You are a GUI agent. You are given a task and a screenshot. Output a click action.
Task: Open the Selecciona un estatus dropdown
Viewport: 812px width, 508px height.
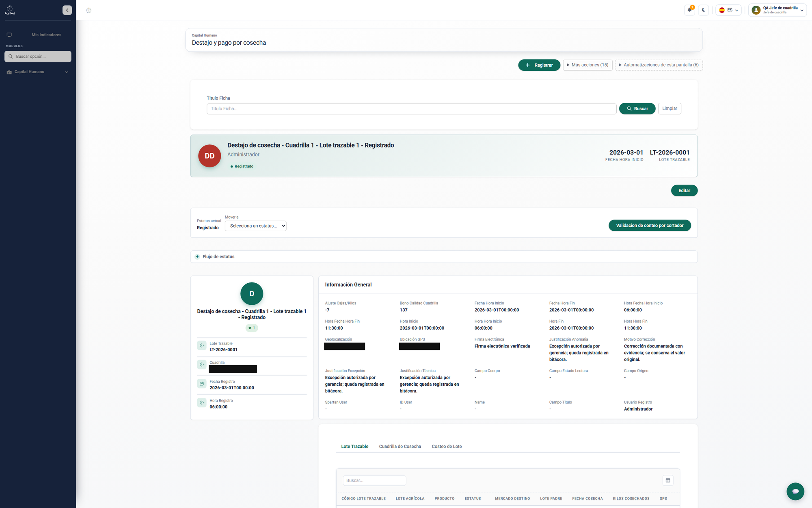[x=255, y=226]
